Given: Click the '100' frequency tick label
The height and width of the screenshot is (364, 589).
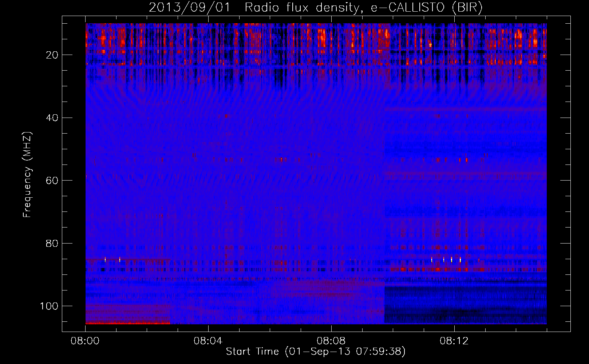Looking at the screenshot, I should click(49, 306).
